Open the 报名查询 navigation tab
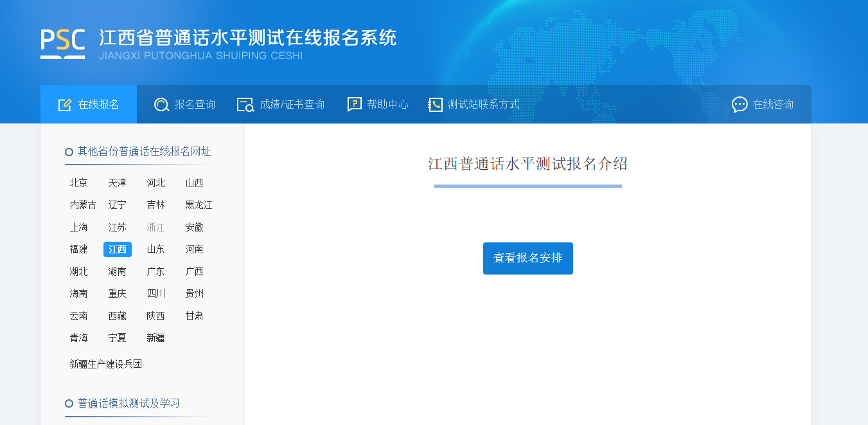Screen dimensions: 868x425 pyautogui.click(x=185, y=105)
